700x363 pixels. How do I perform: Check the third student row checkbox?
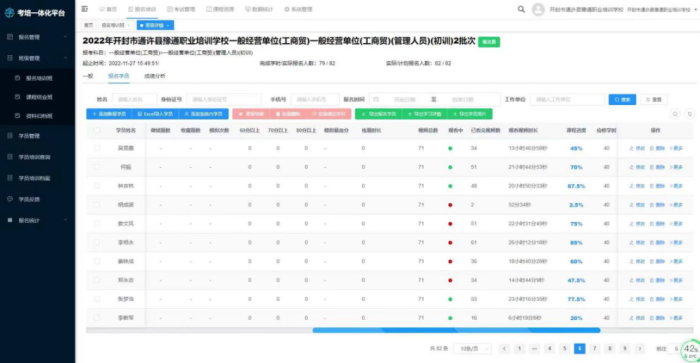pos(97,186)
